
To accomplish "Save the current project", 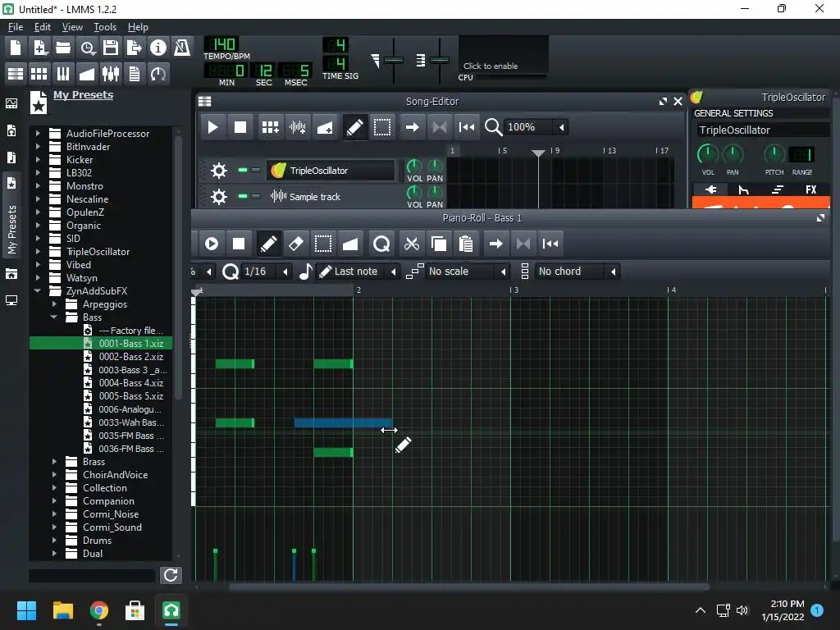I will pyautogui.click(x=111, y=48).
